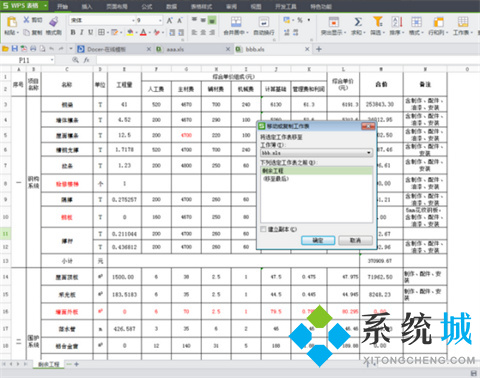This screenshot has height=378, width=480.
Task: Apply the yellow fill color
Action: 130,32
